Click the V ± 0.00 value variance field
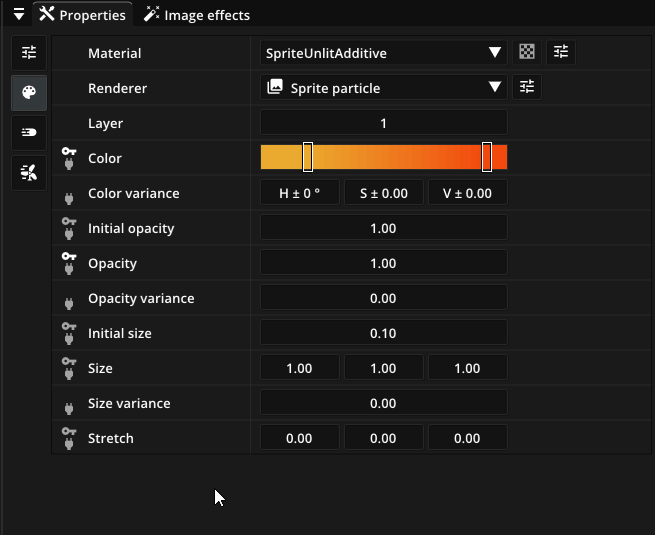Screen dimensions: 655x535 (467, 193)
